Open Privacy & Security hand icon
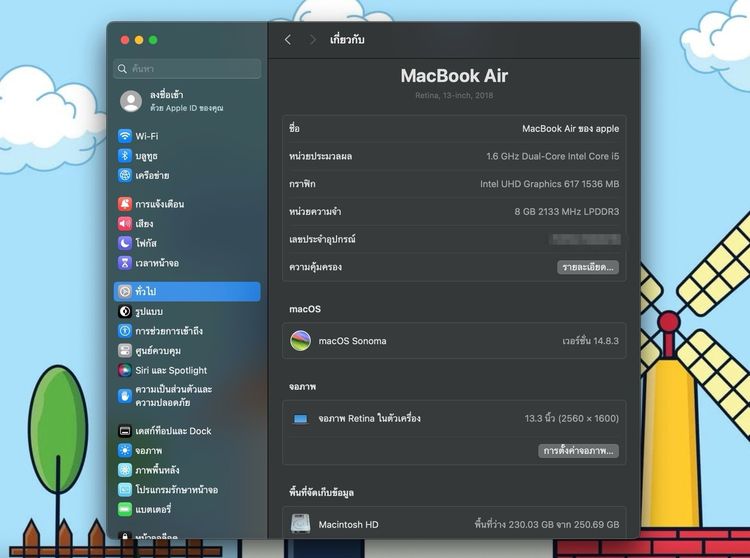Image resolution: width=750 pixels, height=558 pixels. [x=125, y=396]
